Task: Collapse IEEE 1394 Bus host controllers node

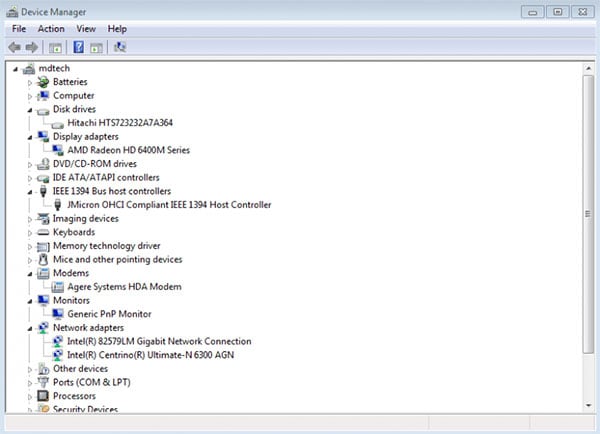Action: [30, 192]
